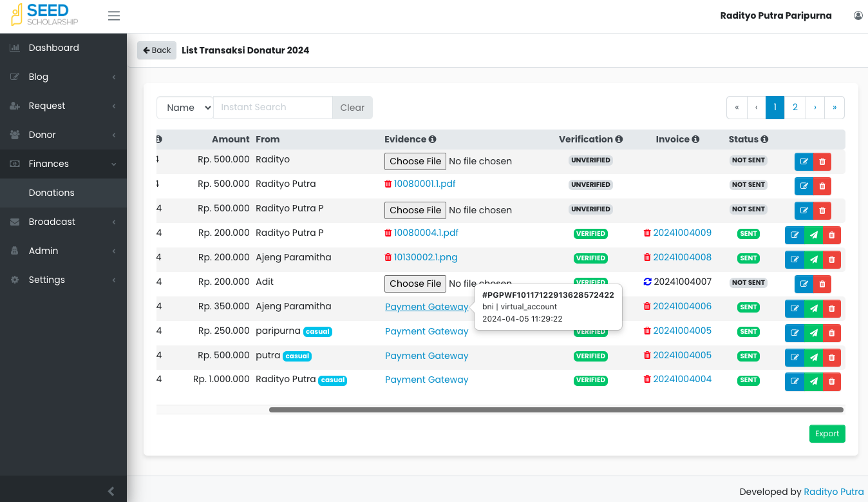Go to previous page with ‹ button
Screen dimensions: 868x502
click(756, 108)
